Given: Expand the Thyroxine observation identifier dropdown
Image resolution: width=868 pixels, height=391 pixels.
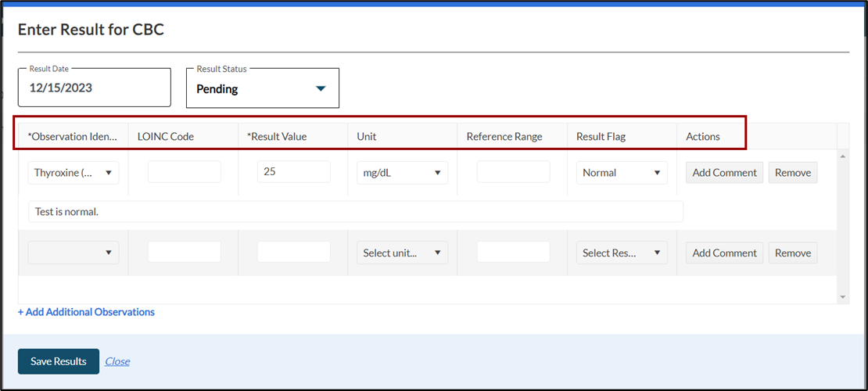Looking at the screenshot, I should click(74, 173).
